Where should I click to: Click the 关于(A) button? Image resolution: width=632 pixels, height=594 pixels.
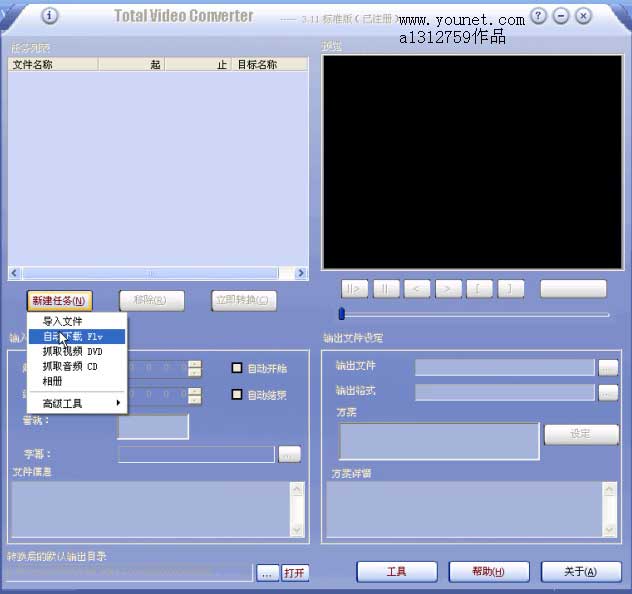[581, 571]
